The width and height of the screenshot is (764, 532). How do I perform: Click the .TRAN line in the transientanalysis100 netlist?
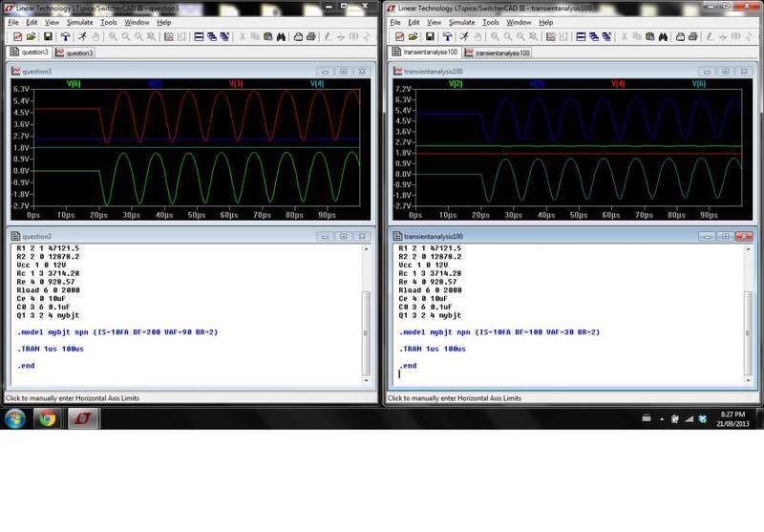point(434,349)
